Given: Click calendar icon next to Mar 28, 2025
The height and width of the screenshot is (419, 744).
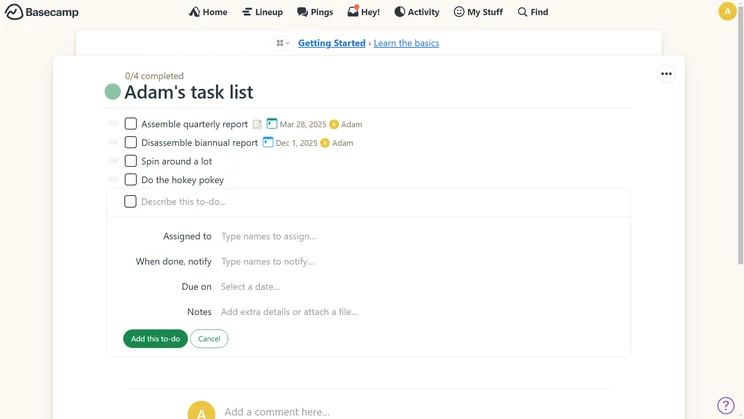Looking at the screenshot, I should click(271, 124).
